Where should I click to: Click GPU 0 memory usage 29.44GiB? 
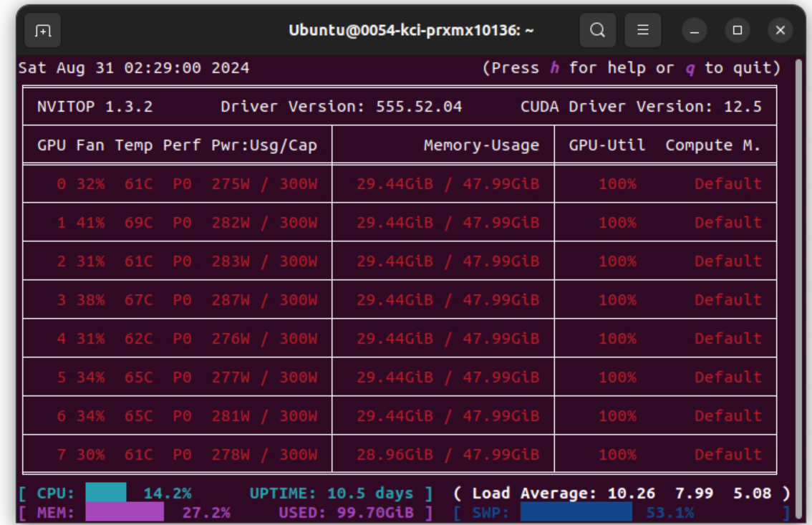click(395, 184)
